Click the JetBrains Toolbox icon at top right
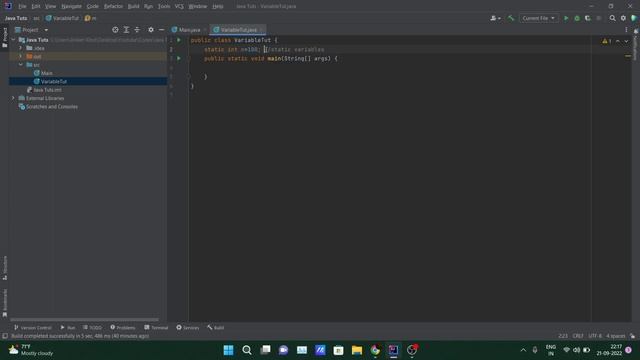640x360 pixels. tap(634, 18)
